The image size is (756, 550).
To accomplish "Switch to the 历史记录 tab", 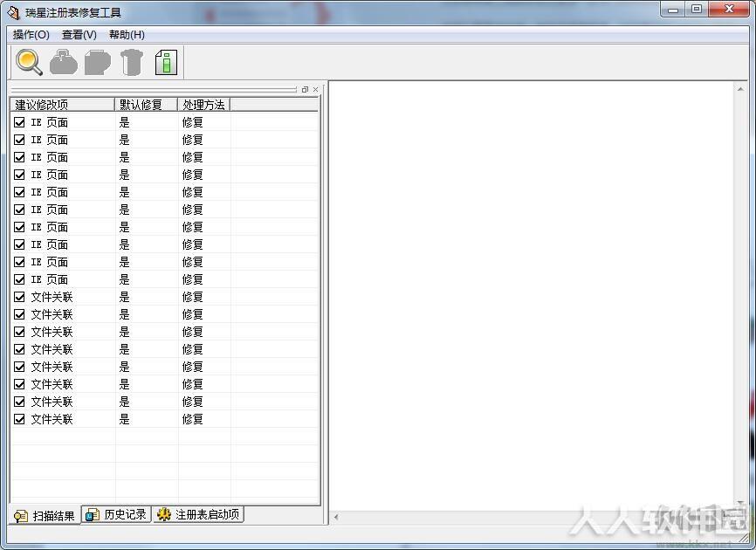I will coord(116,514).
